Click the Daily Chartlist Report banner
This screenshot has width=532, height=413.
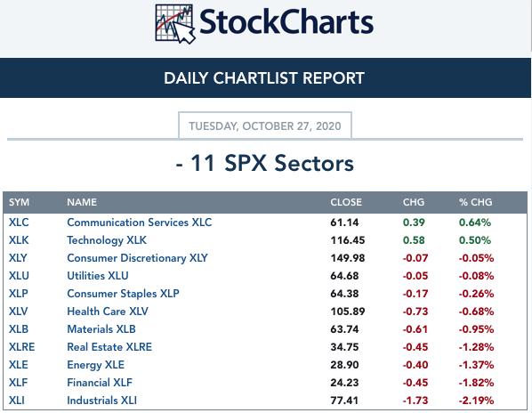tap(265, 78)
